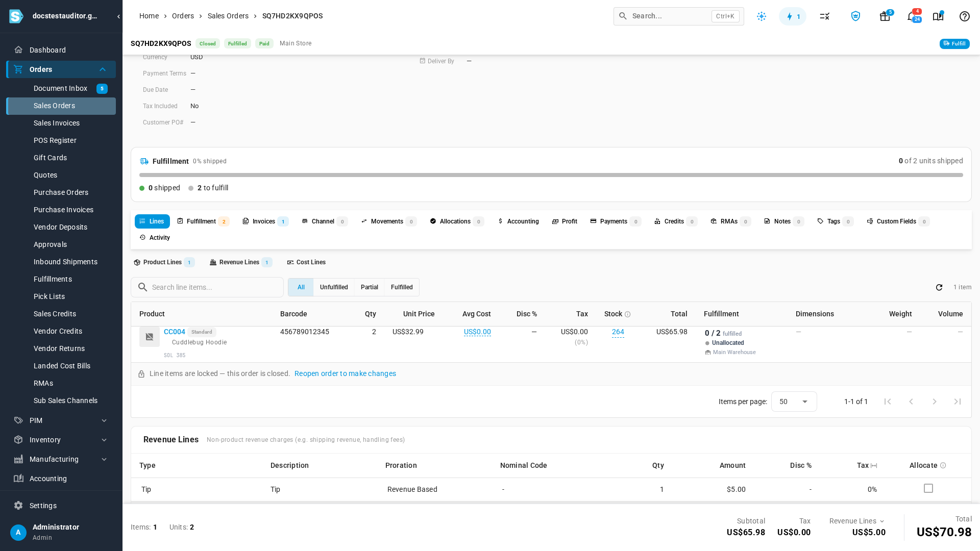
Task: Click the Cuddlebug Hoodie product image placeholder
Action: [x=150, y=337]
